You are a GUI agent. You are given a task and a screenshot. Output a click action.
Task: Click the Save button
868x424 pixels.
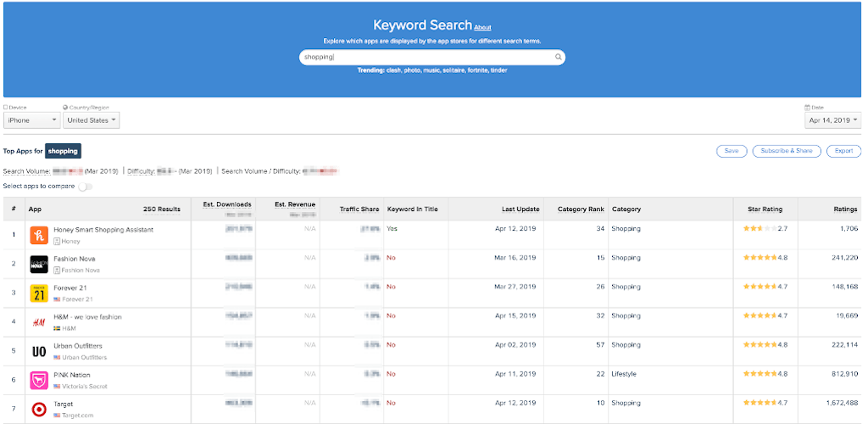732,151
